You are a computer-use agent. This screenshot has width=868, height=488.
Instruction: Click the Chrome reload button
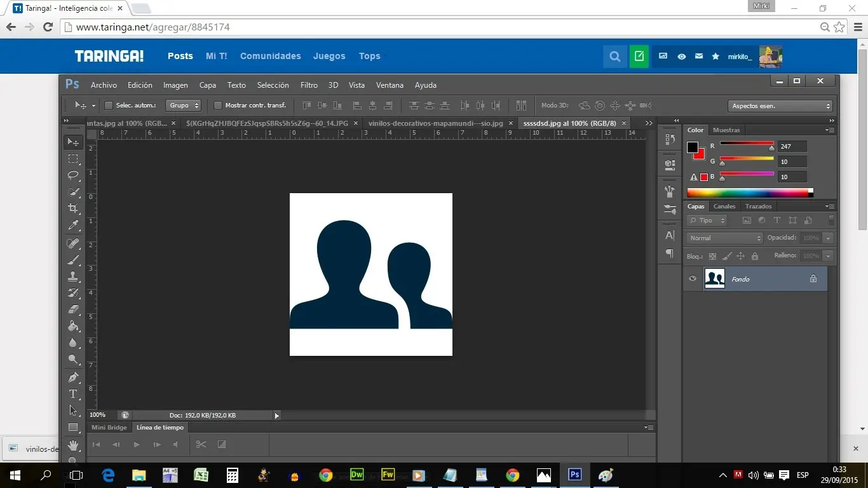[x=47, y=27]
